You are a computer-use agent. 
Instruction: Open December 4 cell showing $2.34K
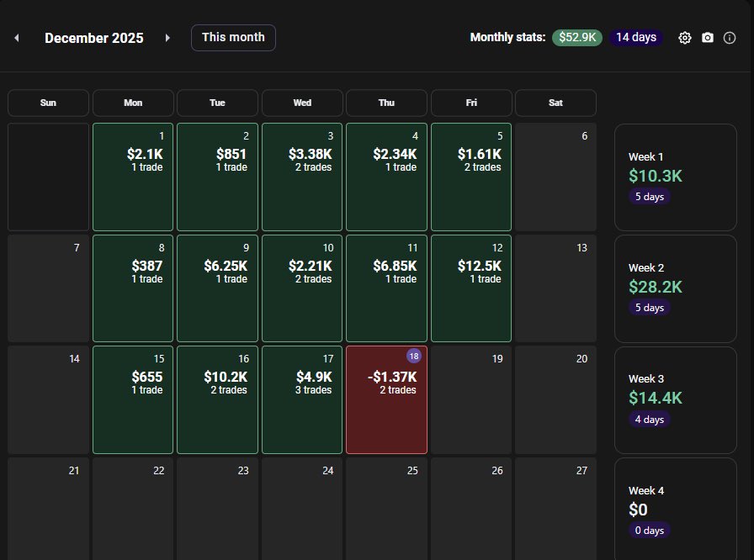(386, 177)
